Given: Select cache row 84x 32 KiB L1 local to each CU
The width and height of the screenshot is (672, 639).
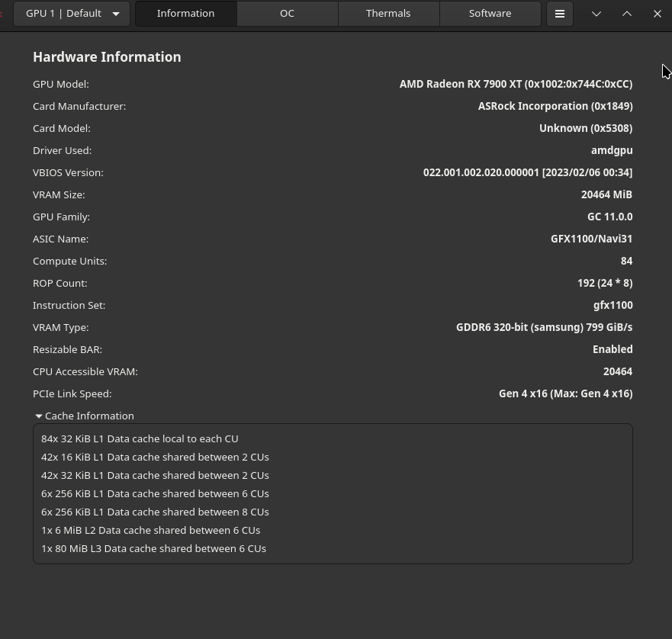Looking at the screenshot, I should click(x=140, y=439).
